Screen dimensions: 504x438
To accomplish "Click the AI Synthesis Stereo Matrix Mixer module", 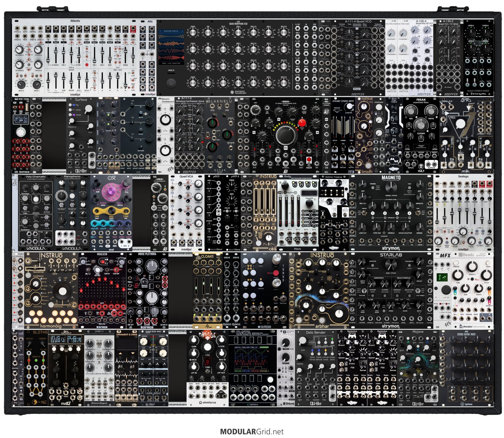I will pos(466,368).
